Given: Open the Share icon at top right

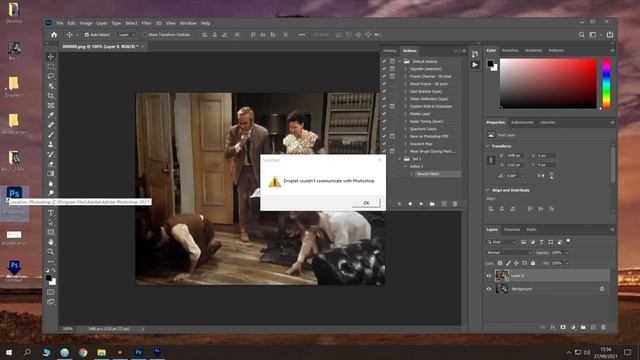Looking at the screenshot, I should click(610, 35).
